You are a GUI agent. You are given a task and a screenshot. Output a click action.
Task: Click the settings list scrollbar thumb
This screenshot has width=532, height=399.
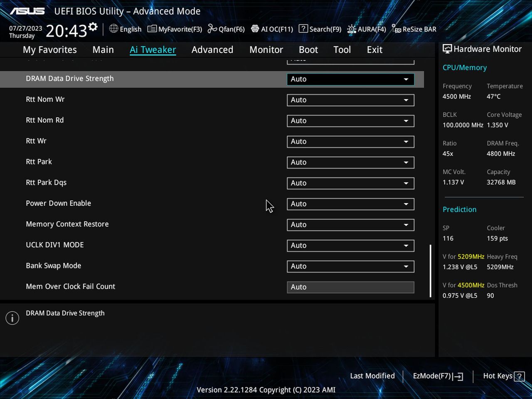pos(430,271)
